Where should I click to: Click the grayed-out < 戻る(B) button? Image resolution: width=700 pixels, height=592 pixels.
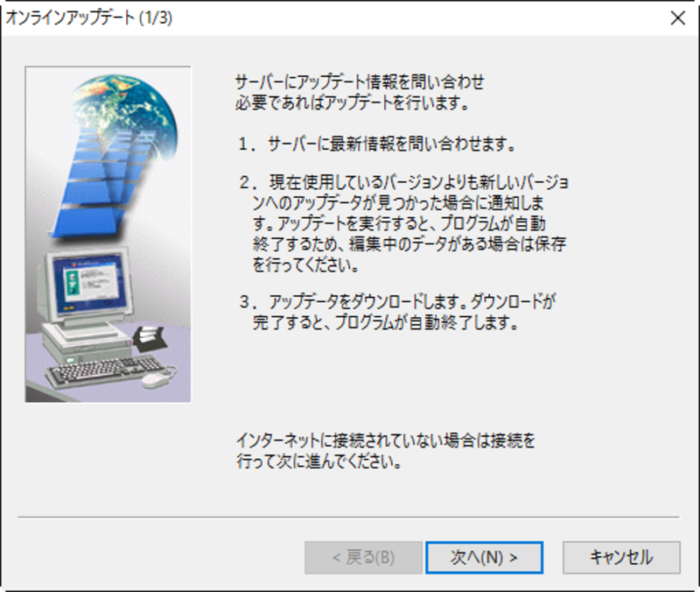click(363, 558)
